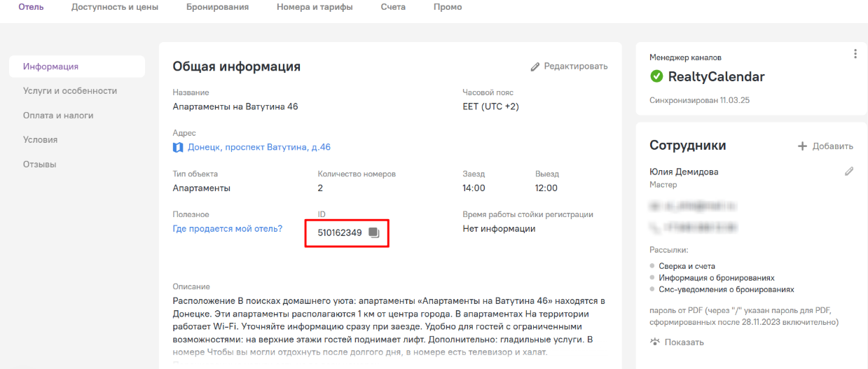868x369 pixels.
Task: Switch to the Доступность и цены tab
Action: click(x=115, y=7)
